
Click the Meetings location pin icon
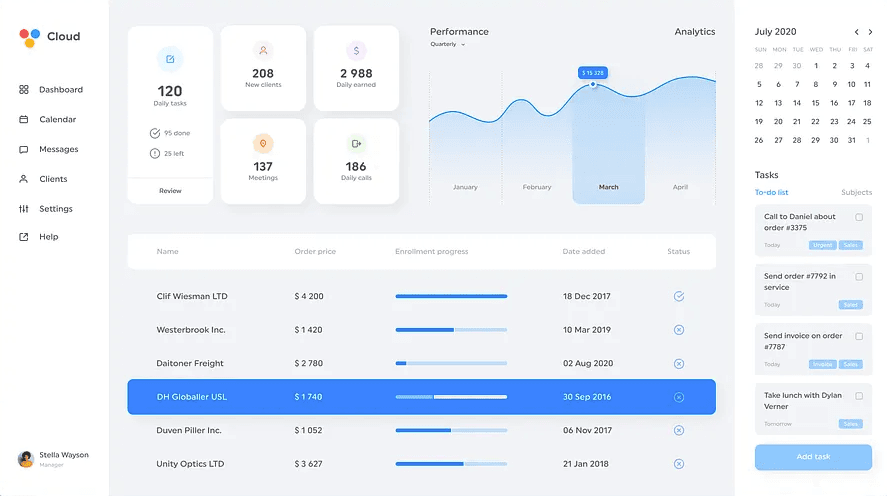263,144
